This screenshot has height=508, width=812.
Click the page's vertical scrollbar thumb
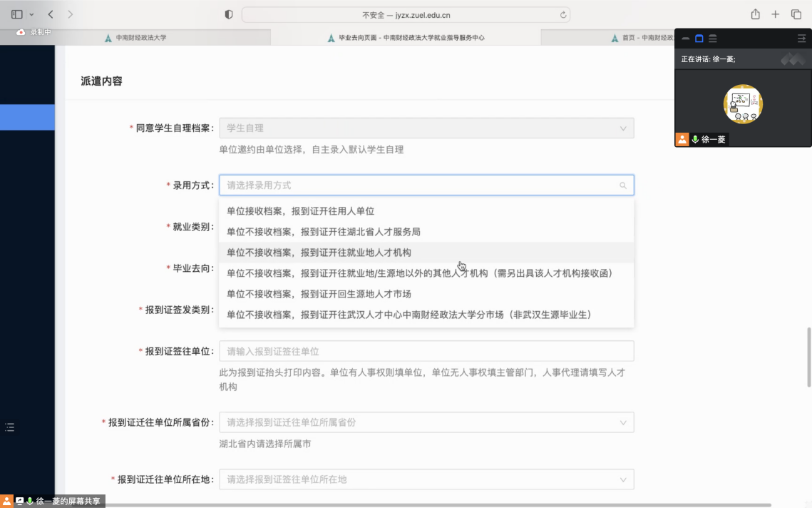tap(808, 357)
